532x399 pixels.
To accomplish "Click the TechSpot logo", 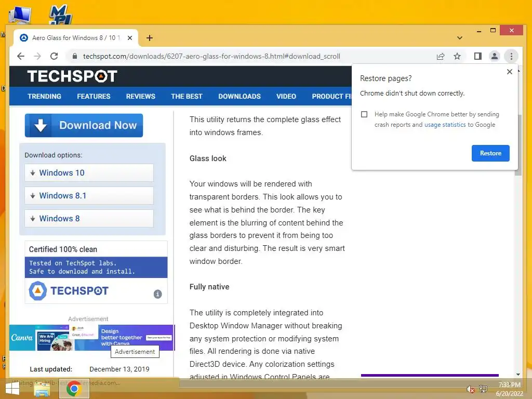I will (72, 76).
